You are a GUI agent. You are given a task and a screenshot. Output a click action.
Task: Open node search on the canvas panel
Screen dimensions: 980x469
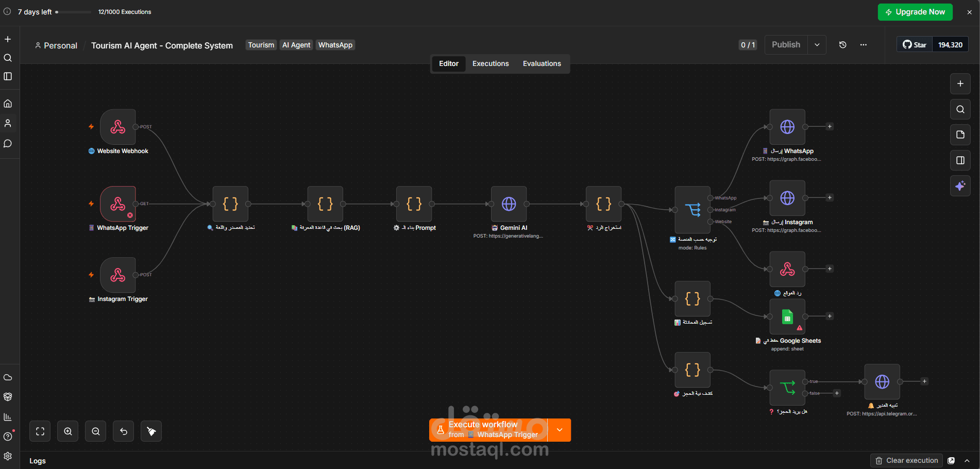point(960,109)
